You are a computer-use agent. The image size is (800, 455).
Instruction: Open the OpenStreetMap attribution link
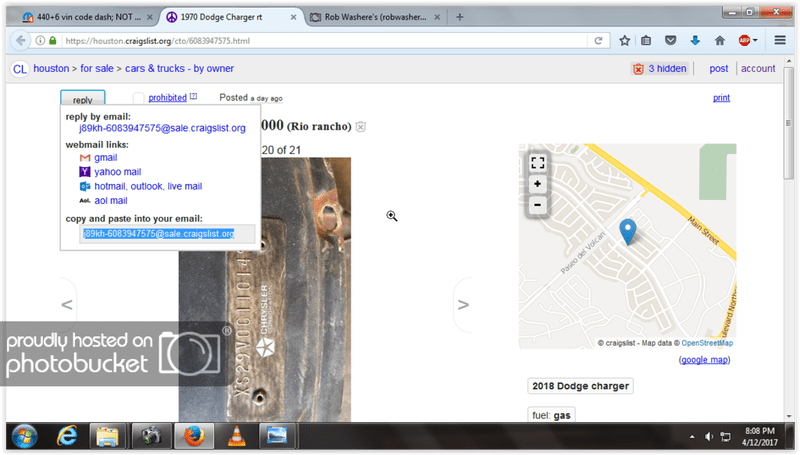coord(707,343)
